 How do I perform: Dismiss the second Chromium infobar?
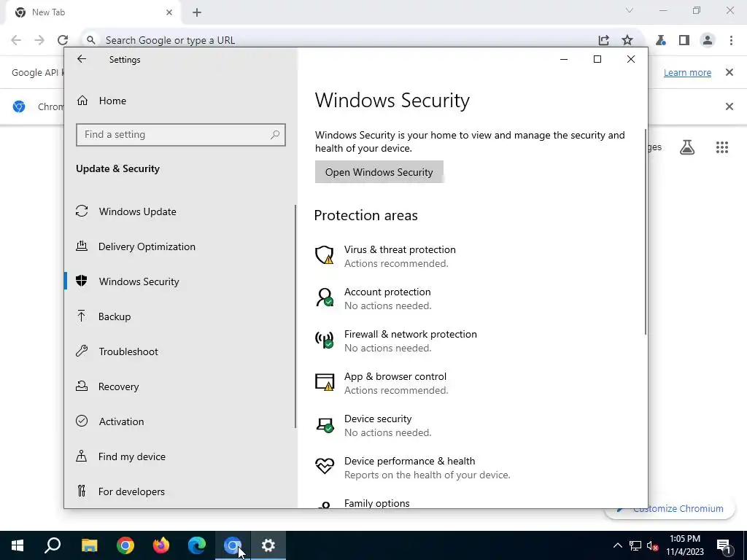coord(729,106)
